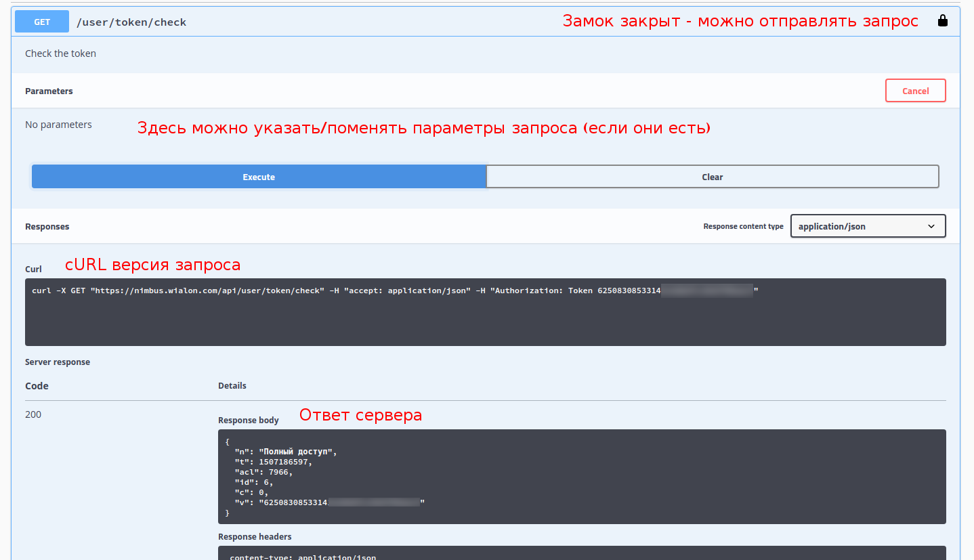Open the Response content type dropdown
The height and width of the screenshot is (560, 974).
click(868, 226)
